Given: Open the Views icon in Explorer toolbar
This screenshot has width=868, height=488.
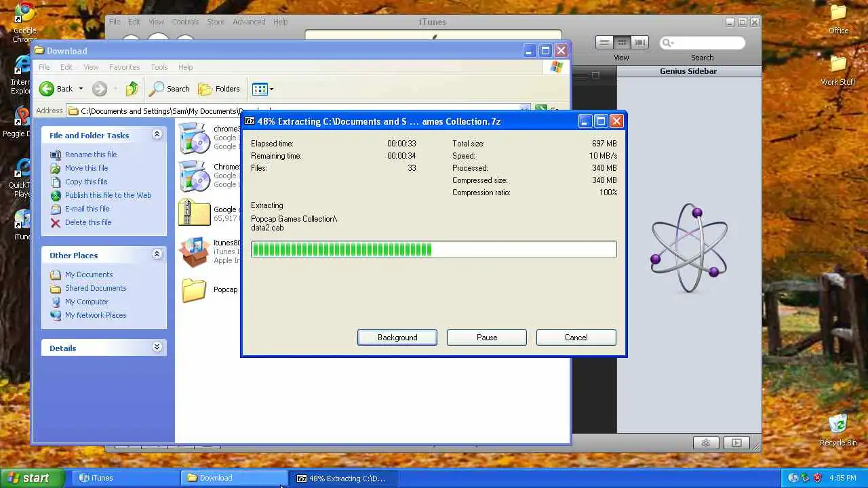Looking at the screenshot, I should pyautogui.click(x=260, y=89).
